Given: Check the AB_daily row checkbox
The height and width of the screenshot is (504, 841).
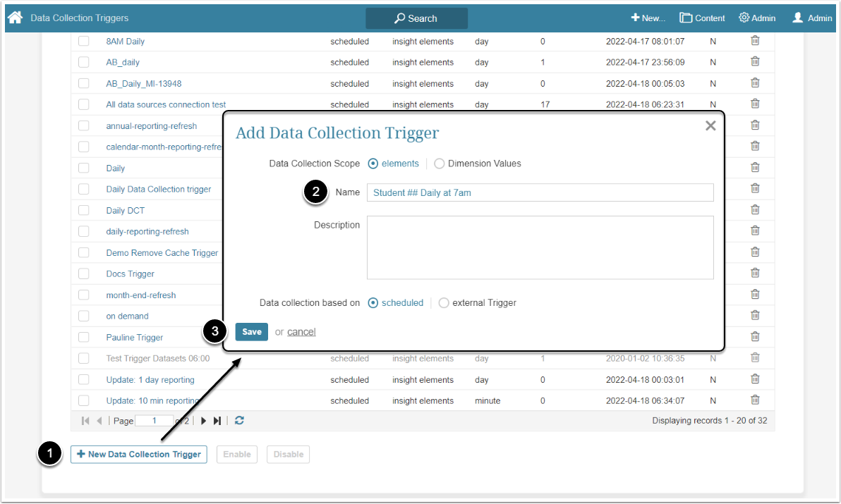Looking at the screenshot, I should point(84,62).
